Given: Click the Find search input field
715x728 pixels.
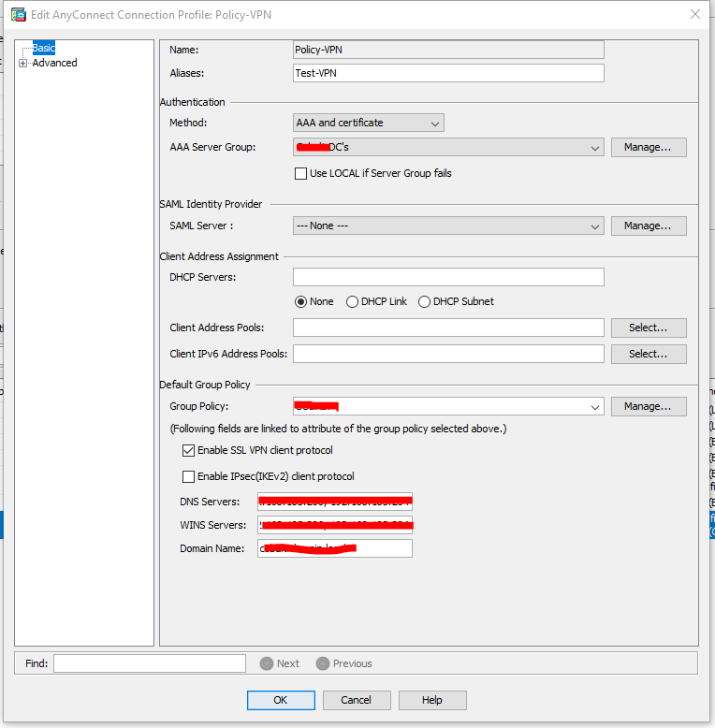Looking at the screenshot, I should click(150, 663).
